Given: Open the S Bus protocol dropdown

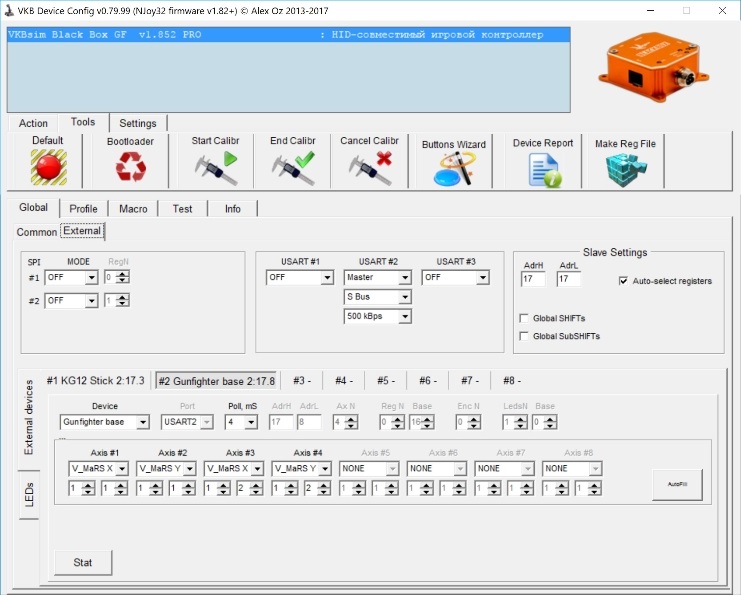Looking at the screenshot, I should [x=378, y=297].
